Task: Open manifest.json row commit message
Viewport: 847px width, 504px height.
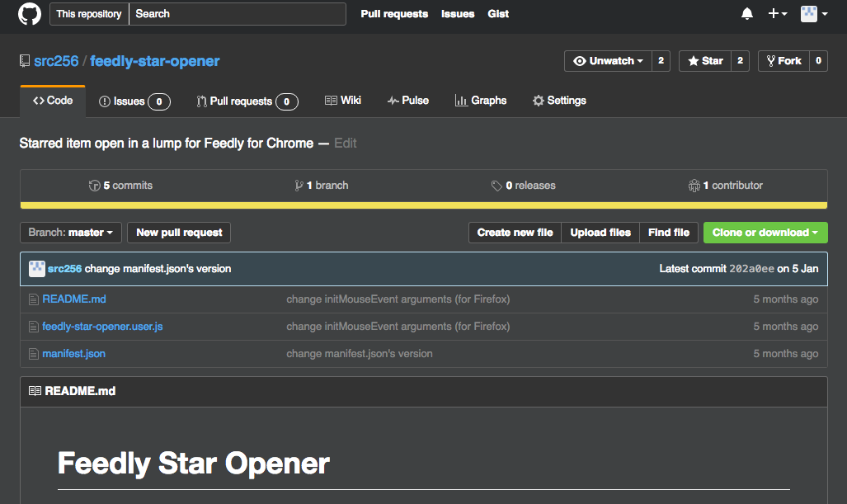Action: point(360,354)
